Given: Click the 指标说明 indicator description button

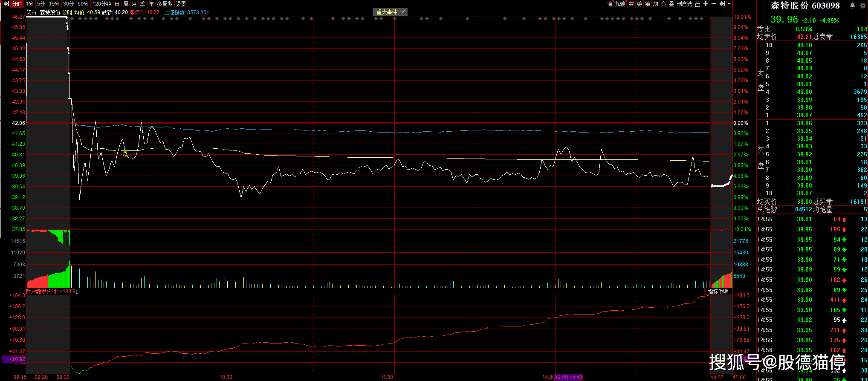Looking at the screenshot, I should coord(718,292).
